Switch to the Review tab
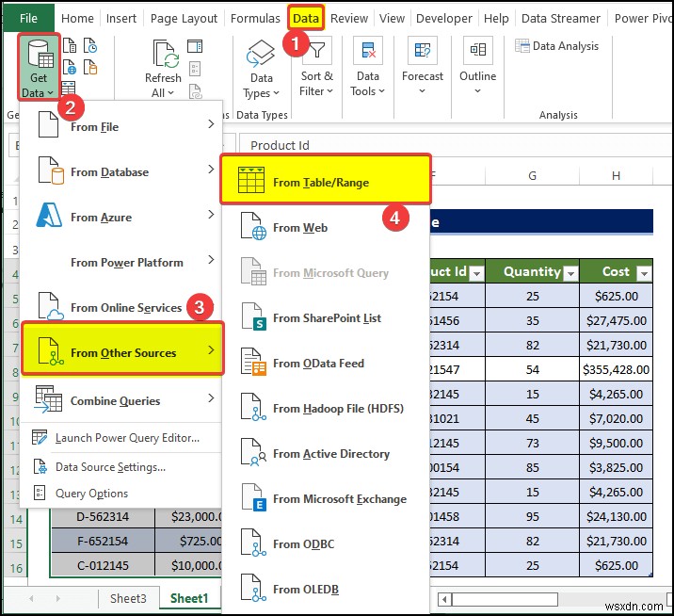The width and height of the screenshot is (674, 616). coord(349,18)
